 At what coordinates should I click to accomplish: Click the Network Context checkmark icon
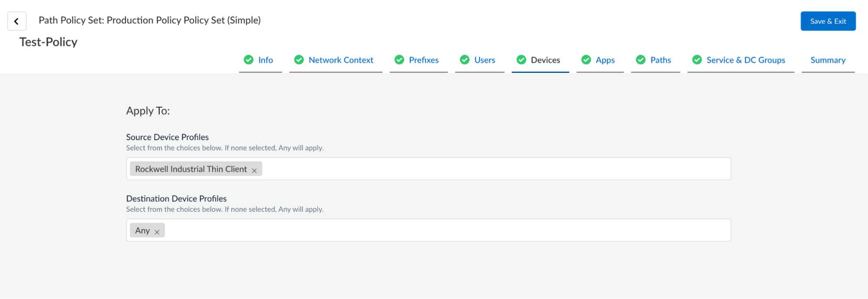(x=299, y=60)
